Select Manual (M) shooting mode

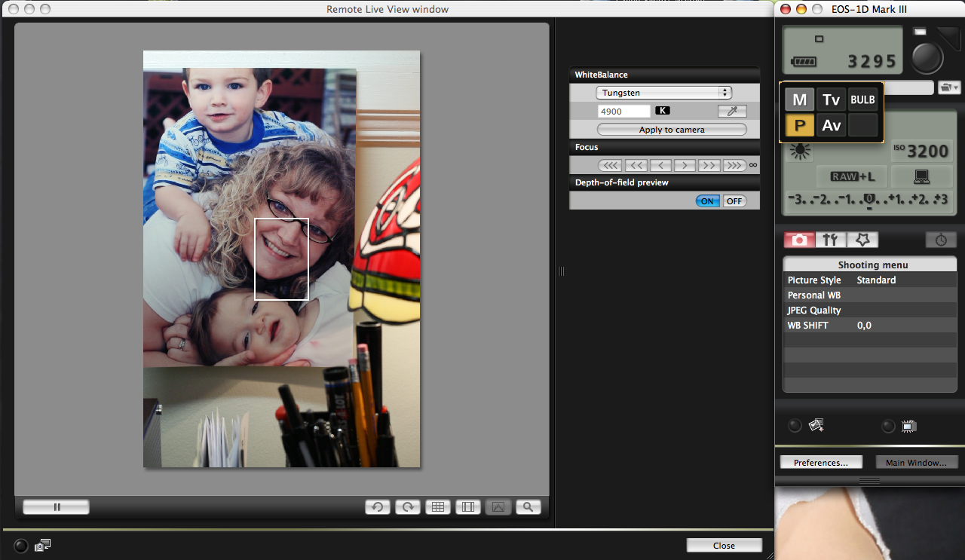click(799, 99)
